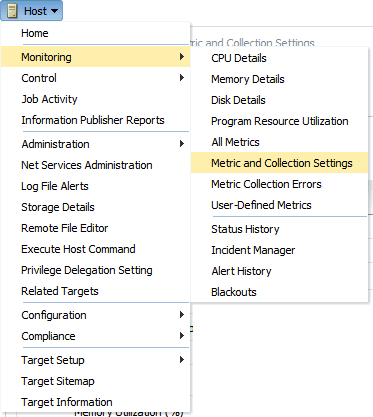Choose Disk Details

tap(238, 100)
